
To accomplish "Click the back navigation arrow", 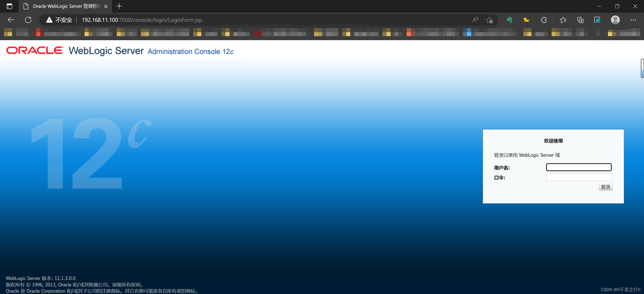I will tap(11, 20).
